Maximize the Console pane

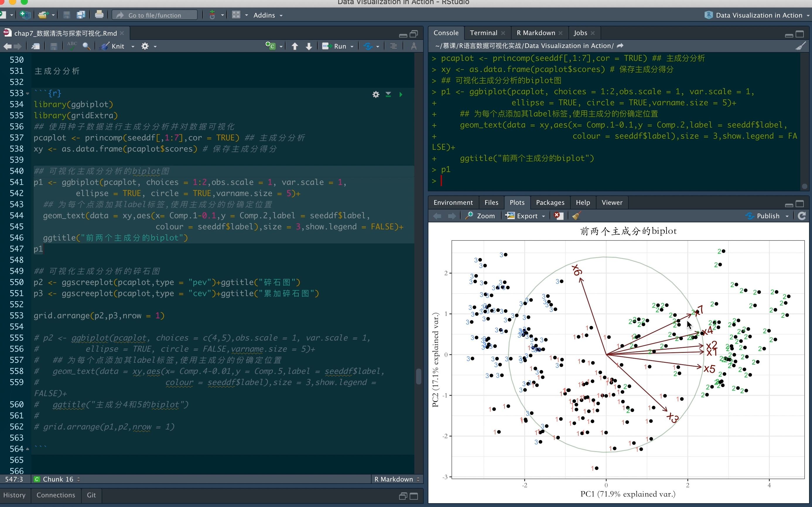coord(800,34)
